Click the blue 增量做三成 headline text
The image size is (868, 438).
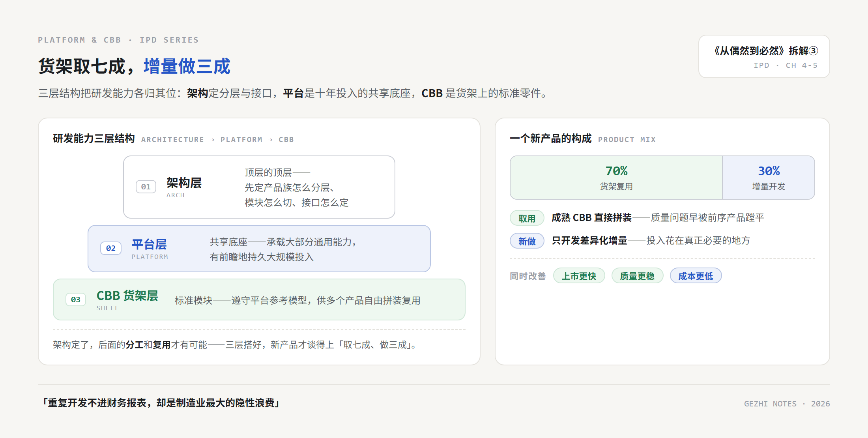187,66
